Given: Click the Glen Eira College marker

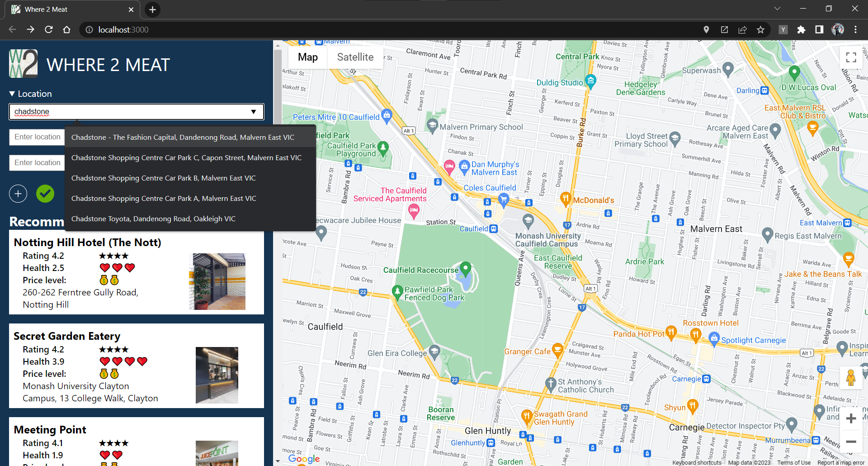Looking at the screenshot, I should pos(434,351).
